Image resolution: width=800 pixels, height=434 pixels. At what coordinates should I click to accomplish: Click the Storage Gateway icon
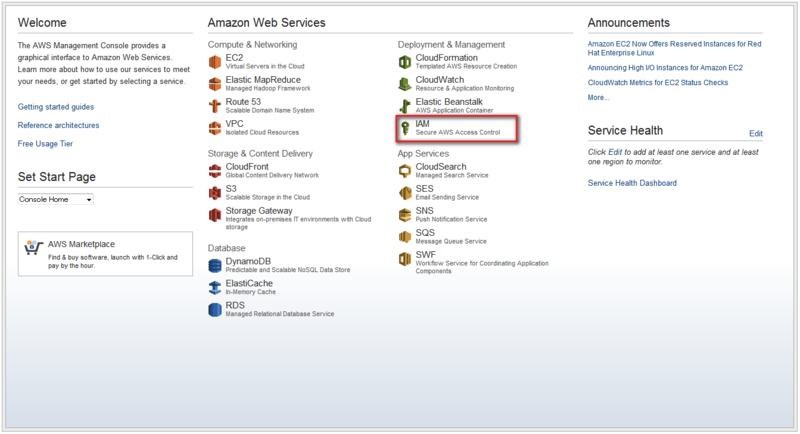coord(215,215)
